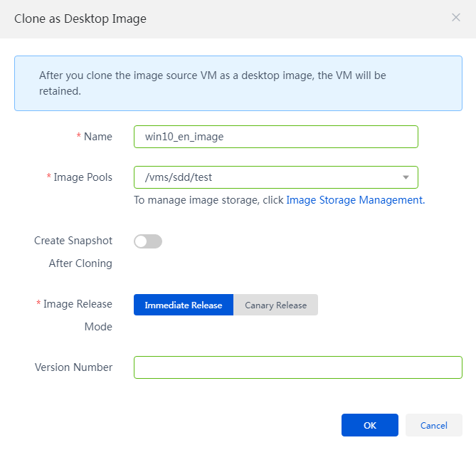Click into the Version Number input field

[x=298, y=367]
